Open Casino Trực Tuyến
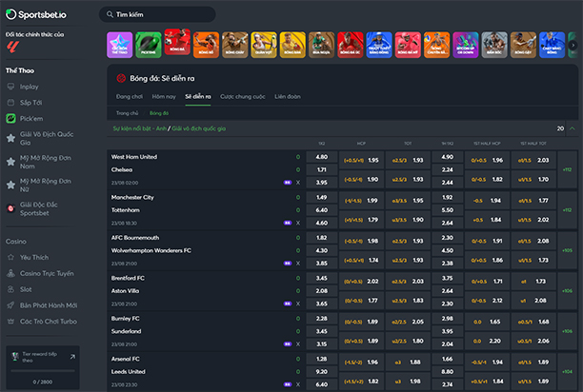The width and height of the screenshot is (583, 392). pyautogui.click(x=47, y=273)
